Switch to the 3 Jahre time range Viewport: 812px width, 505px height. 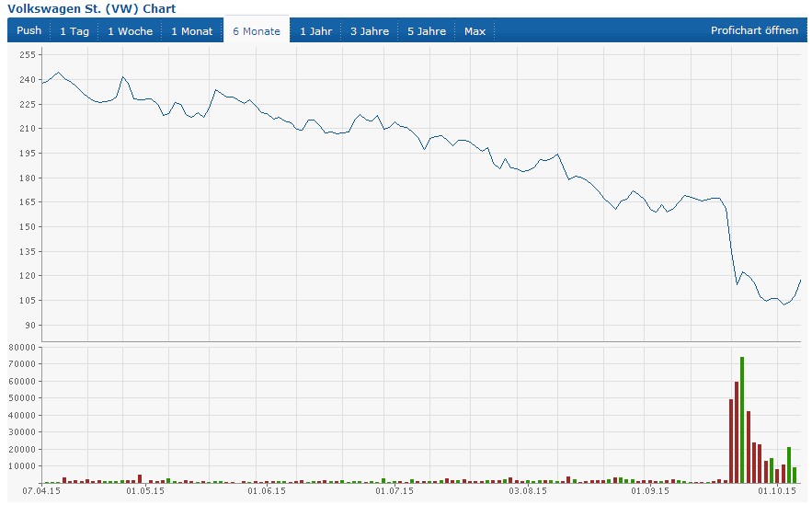370,31
